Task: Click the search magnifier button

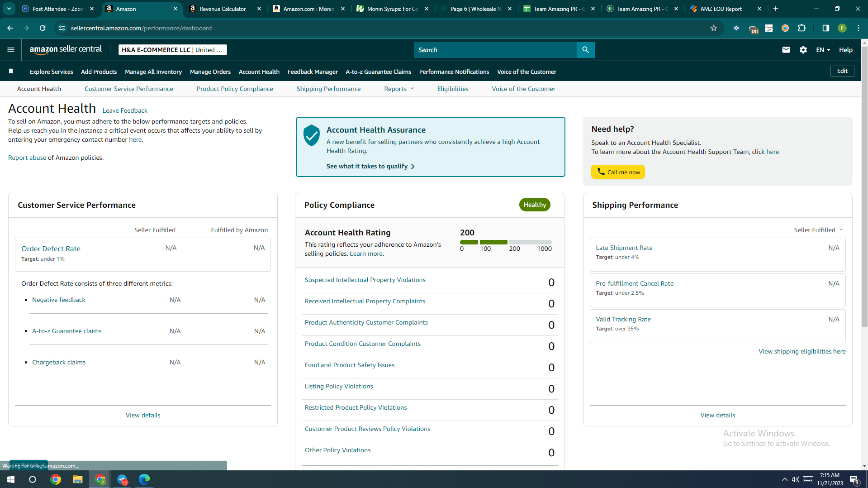Action: click(585, 50)
